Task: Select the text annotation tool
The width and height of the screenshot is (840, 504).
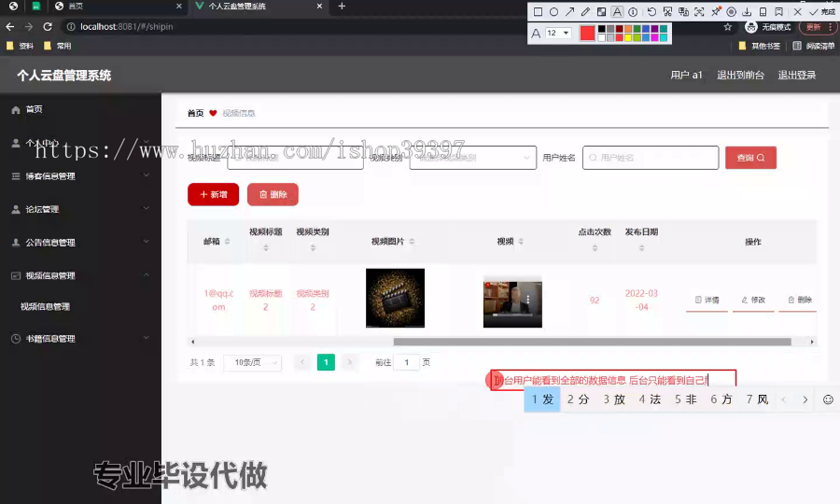Action: (617, 12)
